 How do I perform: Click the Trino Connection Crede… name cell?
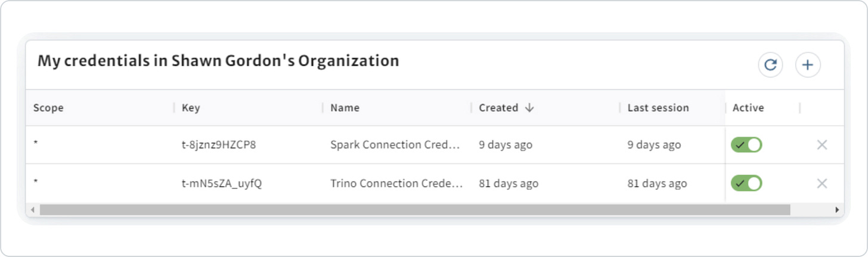397,183
